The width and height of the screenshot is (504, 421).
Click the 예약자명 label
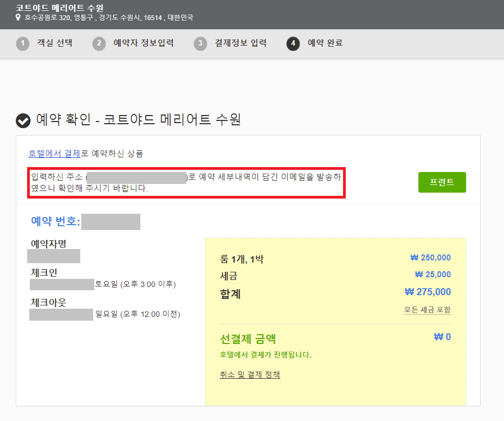tap(49, 244)
